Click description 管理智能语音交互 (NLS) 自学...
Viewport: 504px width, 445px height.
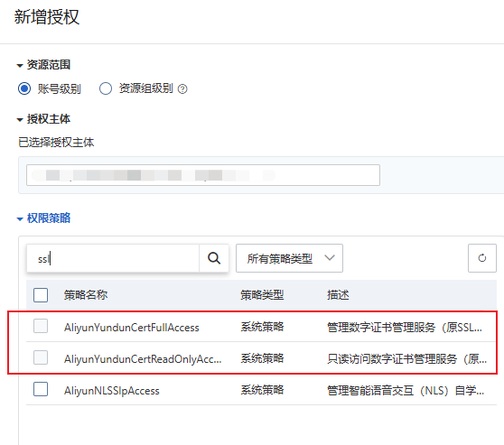tap(406, 391)
